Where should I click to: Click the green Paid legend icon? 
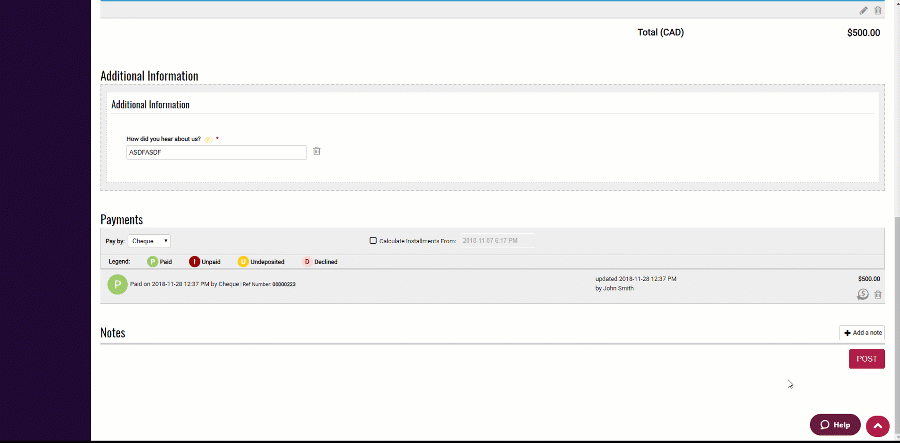153,262
